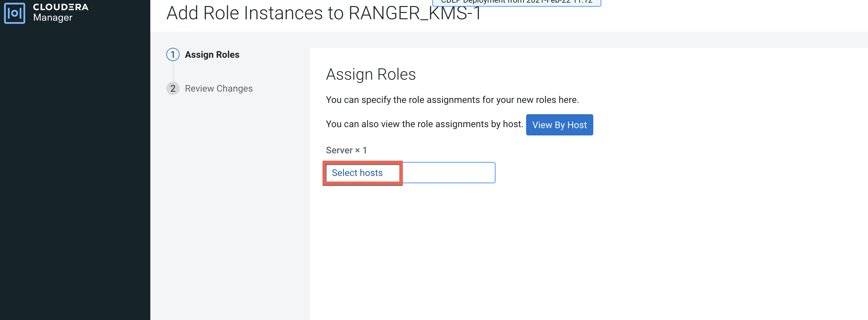The height and width of the screenshot is (320, 868).
Task: Go to the Review Changes wizard step
Action: 219,89
